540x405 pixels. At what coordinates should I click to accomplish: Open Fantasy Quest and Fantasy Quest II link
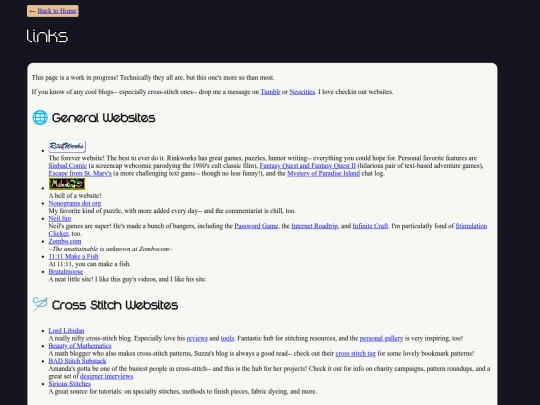pyautogui.click(x=308, y=166)
